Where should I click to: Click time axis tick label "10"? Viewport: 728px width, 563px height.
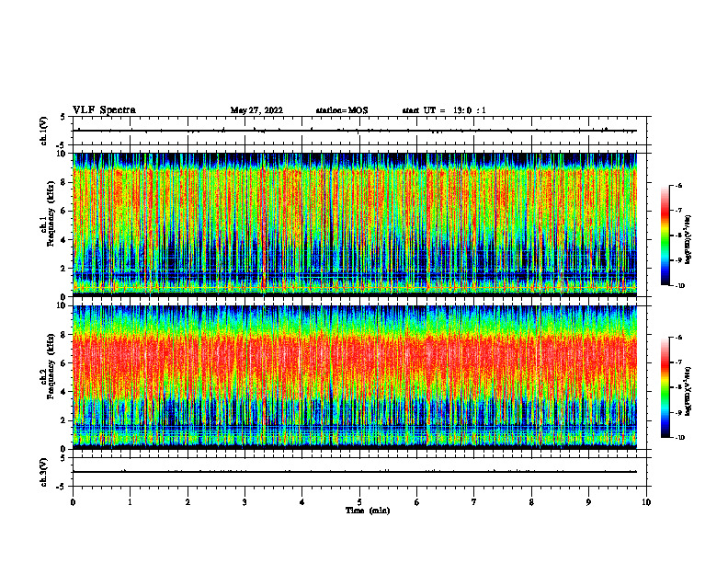pyautogui.click(x=646, y=502)
